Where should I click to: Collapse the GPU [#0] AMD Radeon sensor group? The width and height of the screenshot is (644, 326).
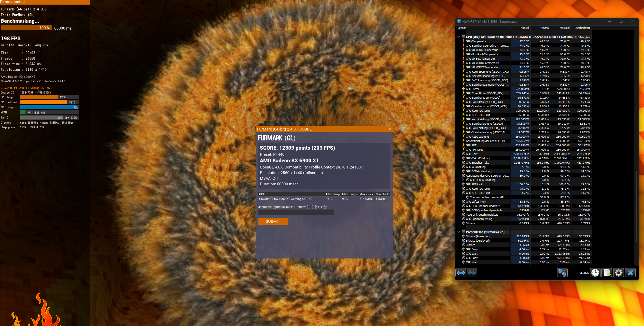[x=459, y=37]
